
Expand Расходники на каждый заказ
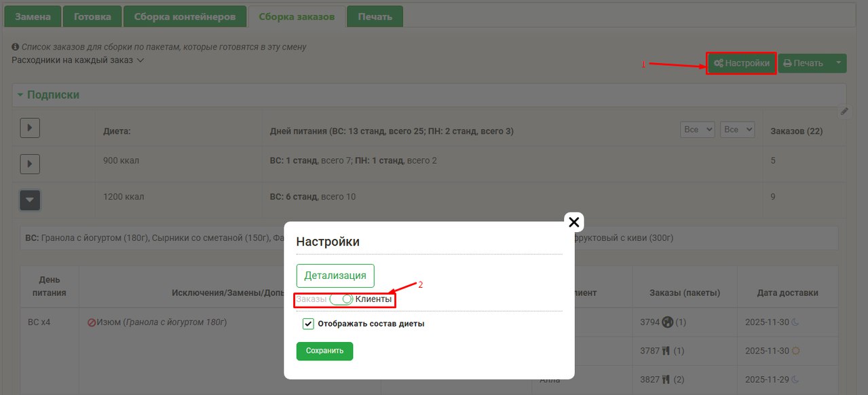point(77,60)
